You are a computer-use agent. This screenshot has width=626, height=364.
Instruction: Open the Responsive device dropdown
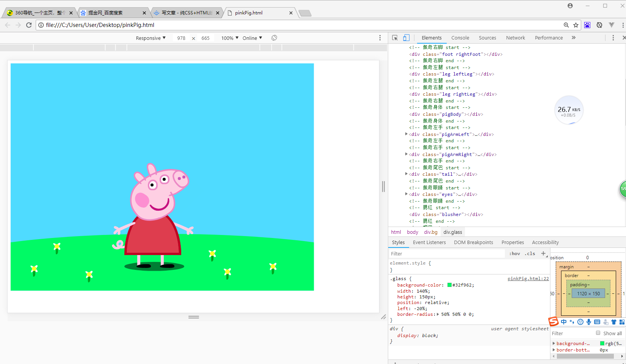[151, 38]
